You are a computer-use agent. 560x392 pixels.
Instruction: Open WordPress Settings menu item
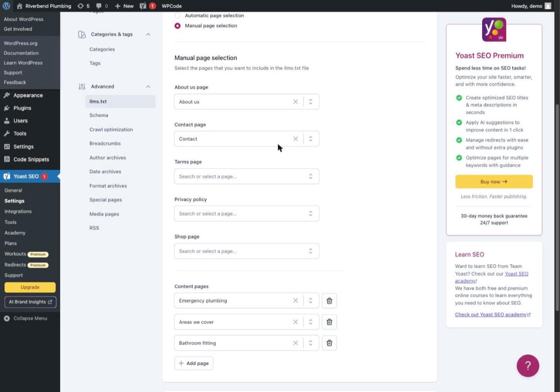click(23, 146)
